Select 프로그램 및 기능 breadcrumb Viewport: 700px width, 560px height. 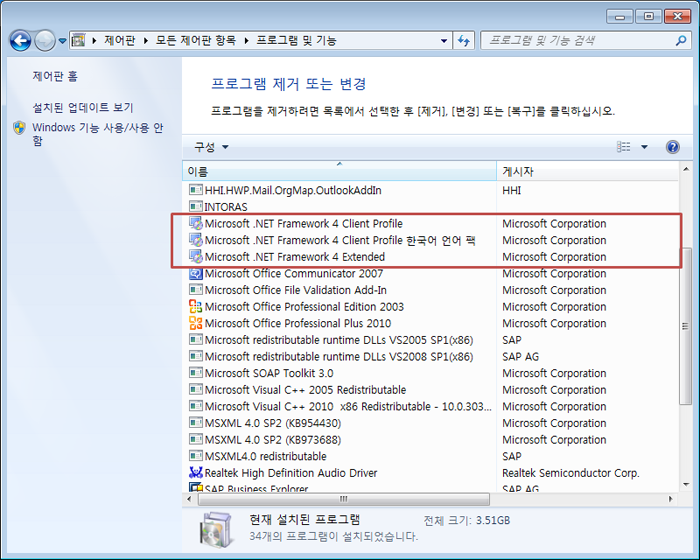click(x=296, y=41)
